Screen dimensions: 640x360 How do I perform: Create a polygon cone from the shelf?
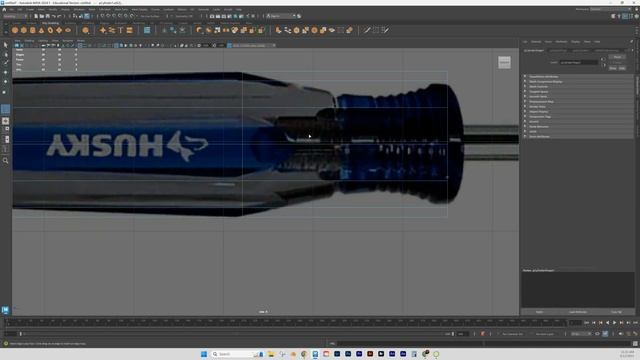(x=41, y=30)
